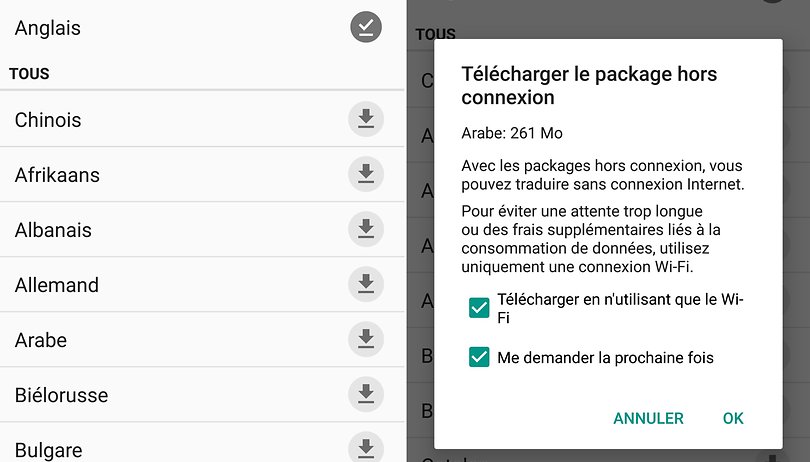Tap the TOUS section header
This screenshot has width=810, height=462.
pos(29,73)
